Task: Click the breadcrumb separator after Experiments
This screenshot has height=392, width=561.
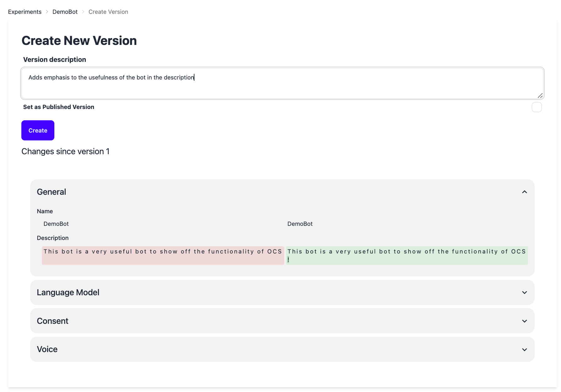Action: point(47,12)
